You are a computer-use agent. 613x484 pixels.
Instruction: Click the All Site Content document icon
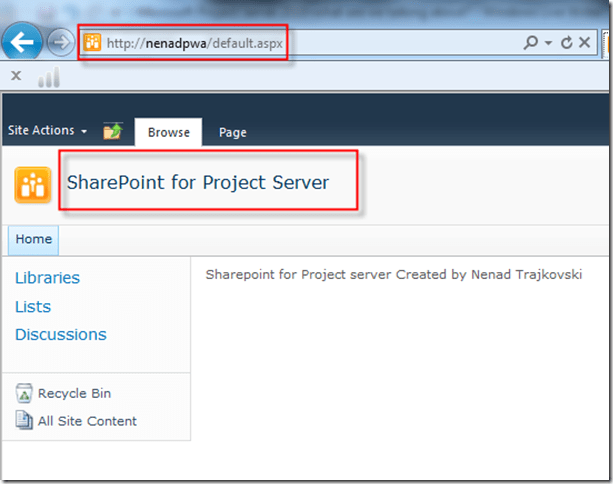pyautogui.click(x=24, y=421)
